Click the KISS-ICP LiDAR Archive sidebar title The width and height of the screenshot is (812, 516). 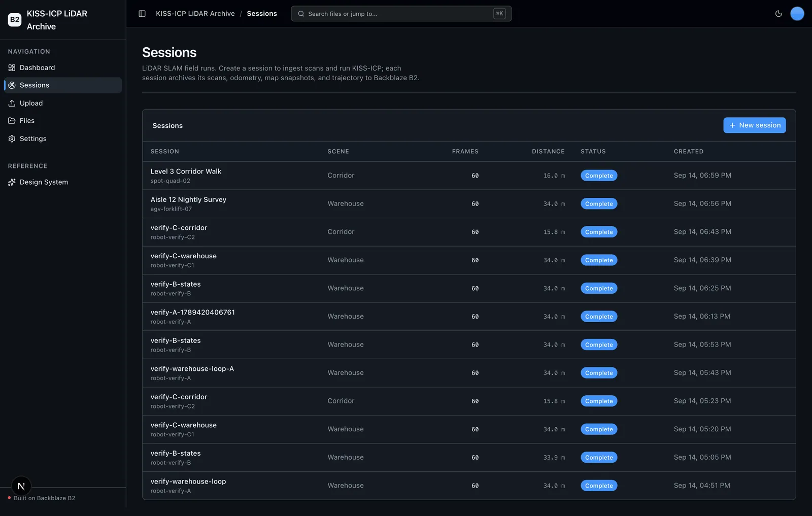(57, 20)
